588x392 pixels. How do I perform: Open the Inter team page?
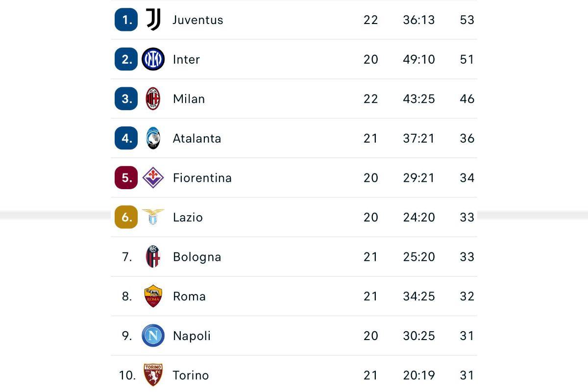(186, 59)
